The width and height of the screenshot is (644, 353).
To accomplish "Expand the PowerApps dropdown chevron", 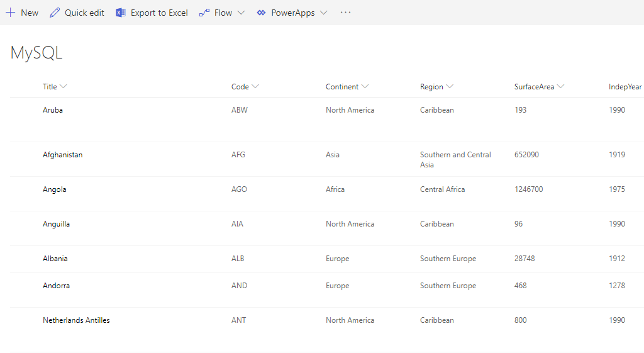I will 323,13.
